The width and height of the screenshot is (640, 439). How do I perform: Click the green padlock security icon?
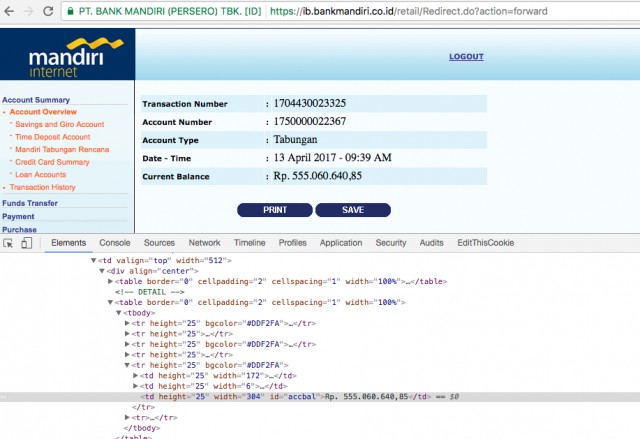tap(70, 11)
